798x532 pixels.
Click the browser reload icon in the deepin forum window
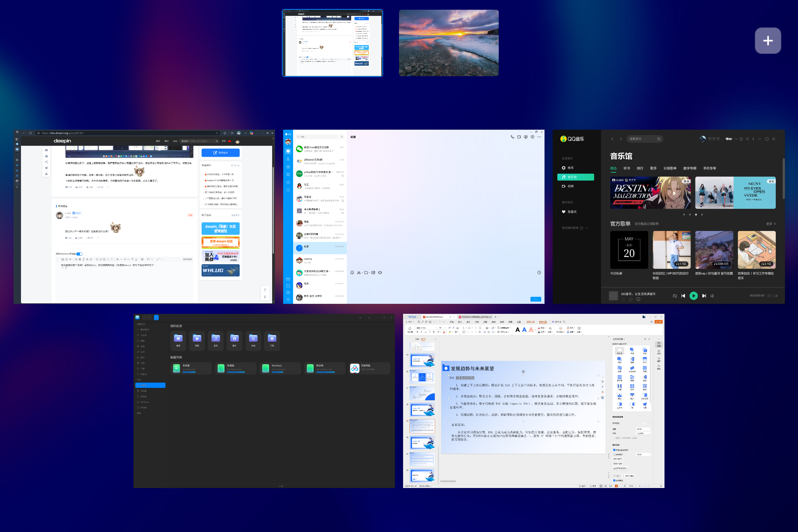[x=30, y=133]
